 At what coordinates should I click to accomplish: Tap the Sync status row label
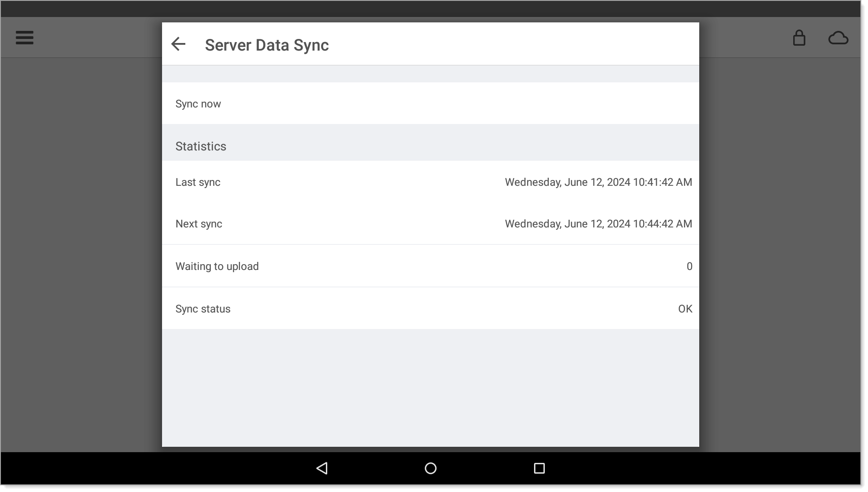tap(203, 309)
